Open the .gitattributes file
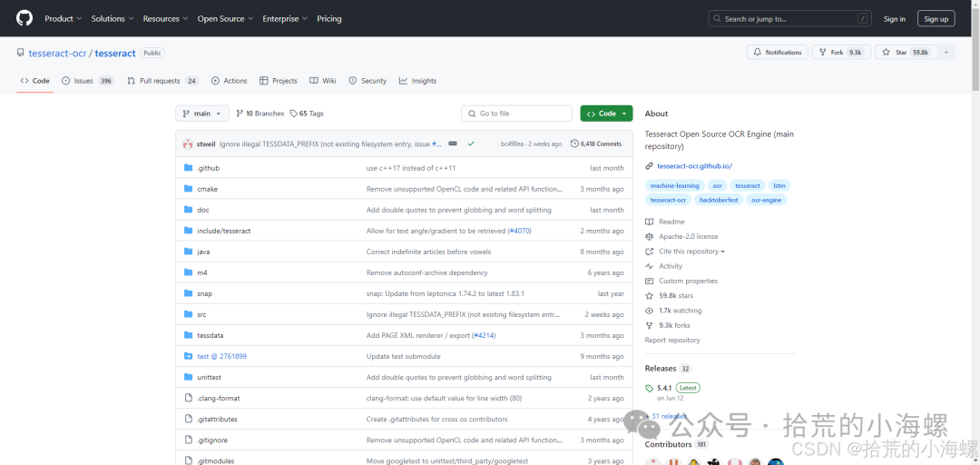This screenshot has width=980, height=465. click(217, 419)
